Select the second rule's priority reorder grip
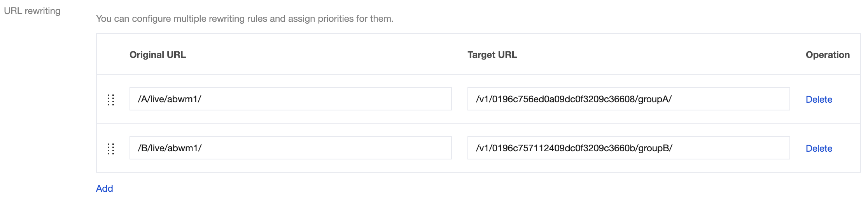This screenshot has height=203, width=868. (111, 149)
